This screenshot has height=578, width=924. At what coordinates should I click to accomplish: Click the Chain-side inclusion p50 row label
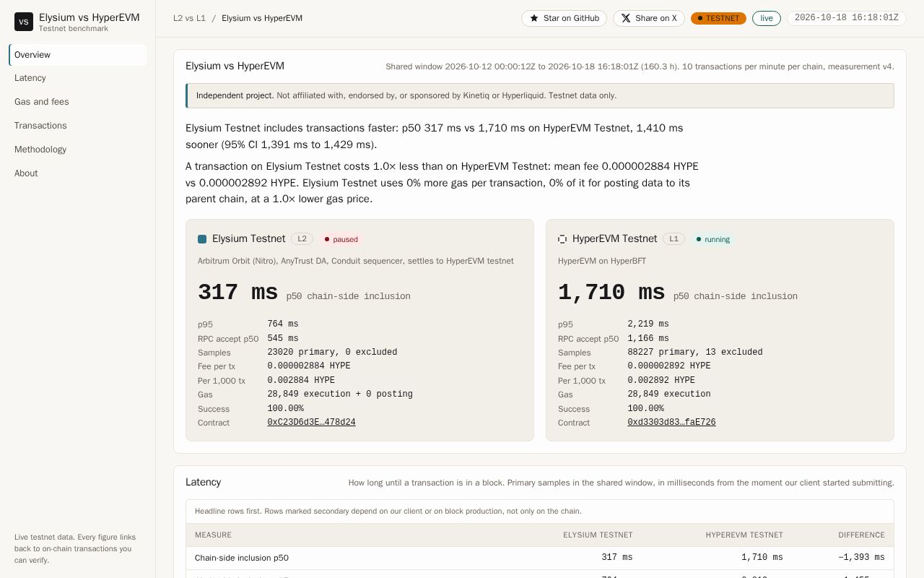click(242, 558)
